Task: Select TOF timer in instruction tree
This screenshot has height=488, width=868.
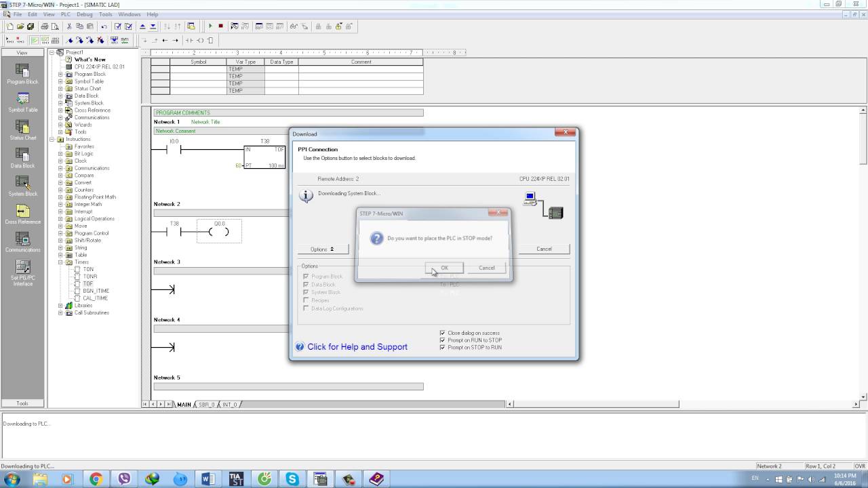Action: click(x=88, y=284)
